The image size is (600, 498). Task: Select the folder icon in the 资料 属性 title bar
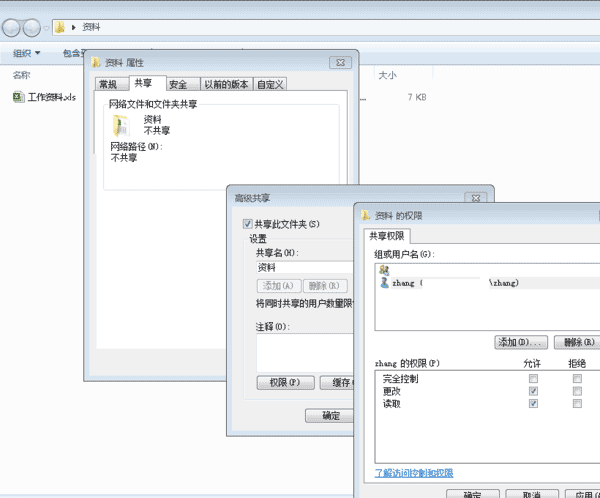pos(96,62)
